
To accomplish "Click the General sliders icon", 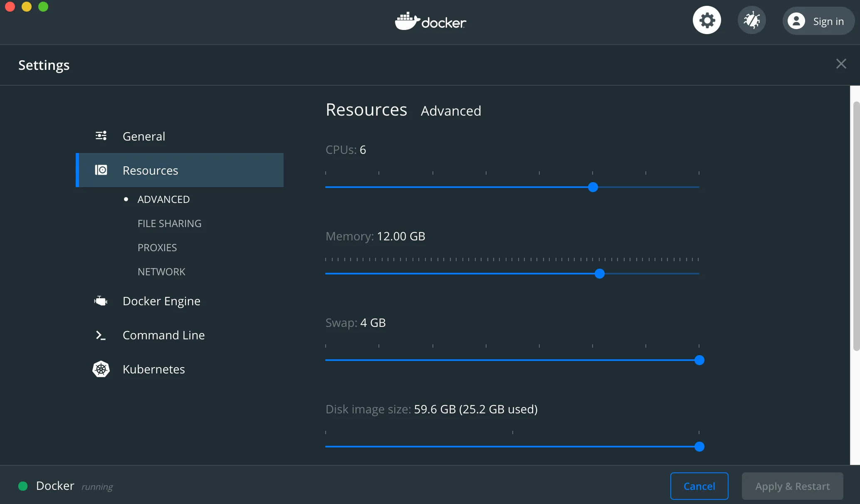I will point(101,136).
